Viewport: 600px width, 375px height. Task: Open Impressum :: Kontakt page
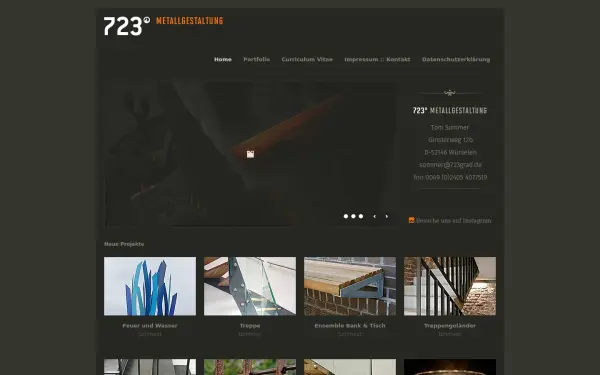click(377, 59)
